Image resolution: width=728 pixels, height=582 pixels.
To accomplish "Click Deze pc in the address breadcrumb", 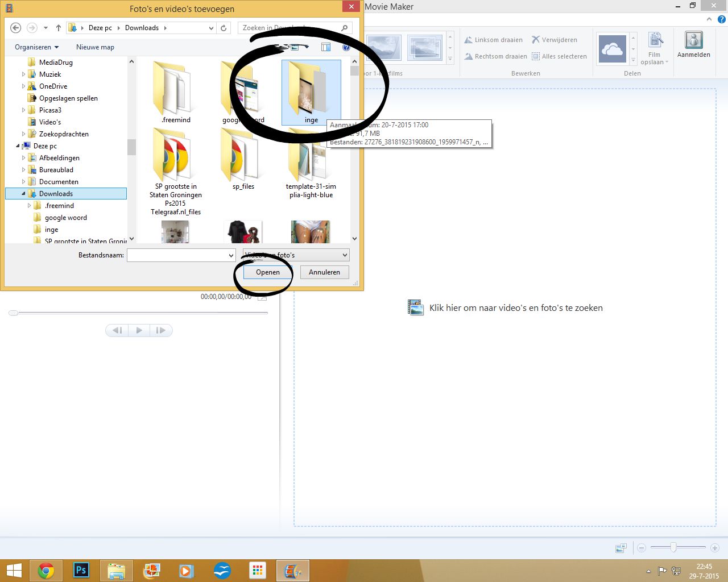I will (100, 28).
